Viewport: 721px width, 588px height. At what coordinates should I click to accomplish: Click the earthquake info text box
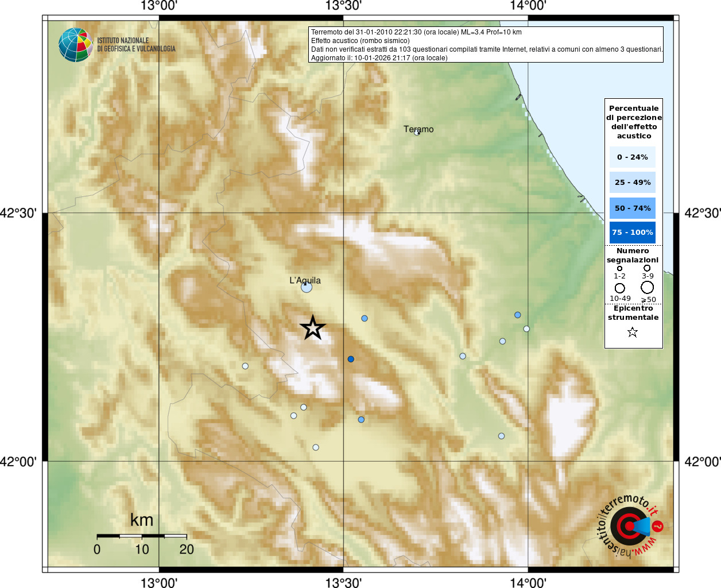point(486,45)
